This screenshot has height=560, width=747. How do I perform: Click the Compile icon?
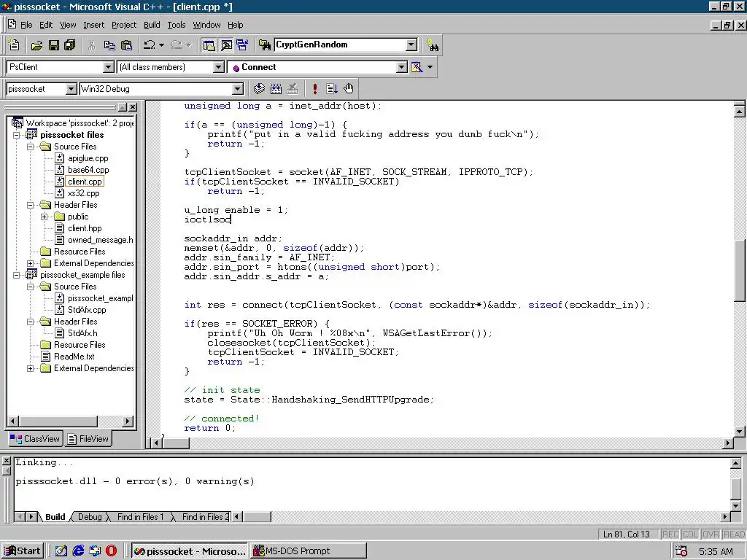(x=259, y=88)
